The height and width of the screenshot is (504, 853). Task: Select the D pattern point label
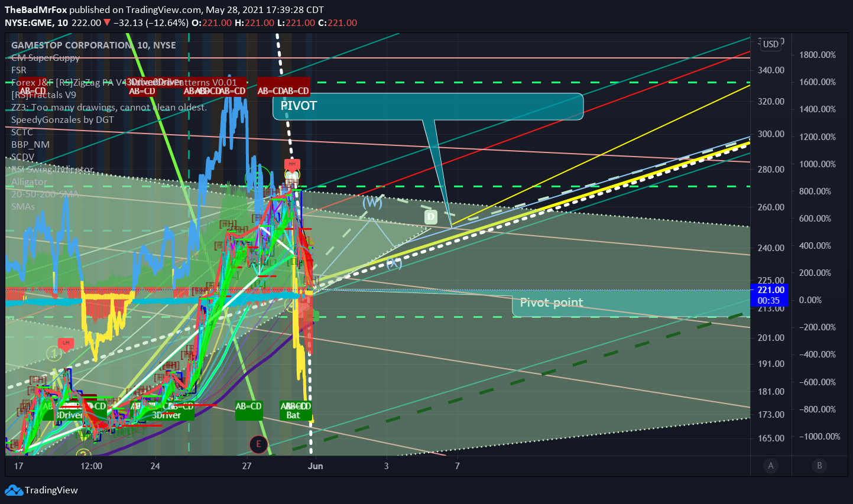(x=430, y=217)
